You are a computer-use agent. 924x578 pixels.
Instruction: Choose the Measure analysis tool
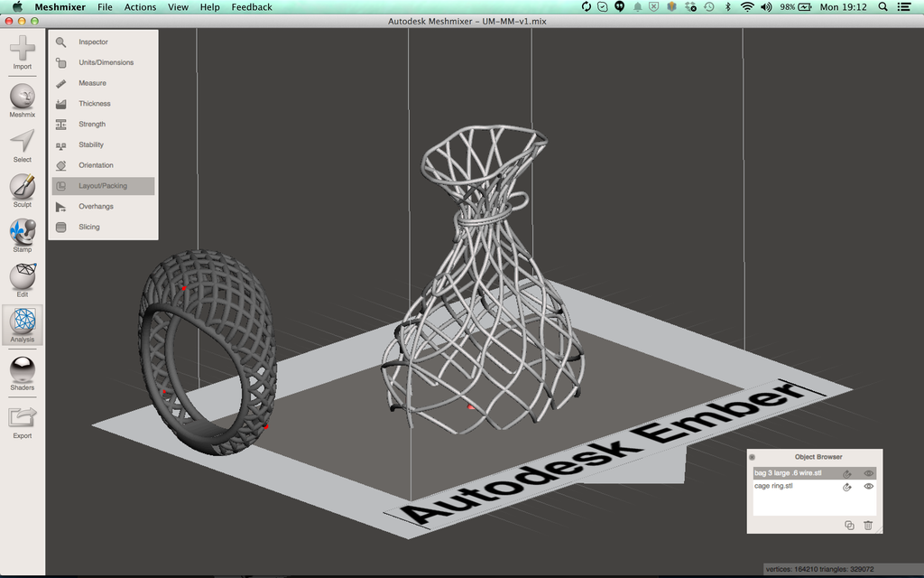pyautogui.click(x=103, y=83)
